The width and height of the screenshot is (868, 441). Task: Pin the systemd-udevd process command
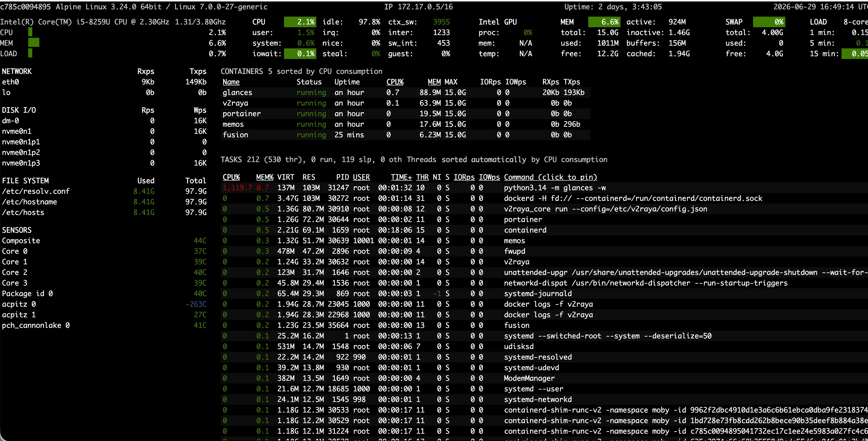point(531,368)
